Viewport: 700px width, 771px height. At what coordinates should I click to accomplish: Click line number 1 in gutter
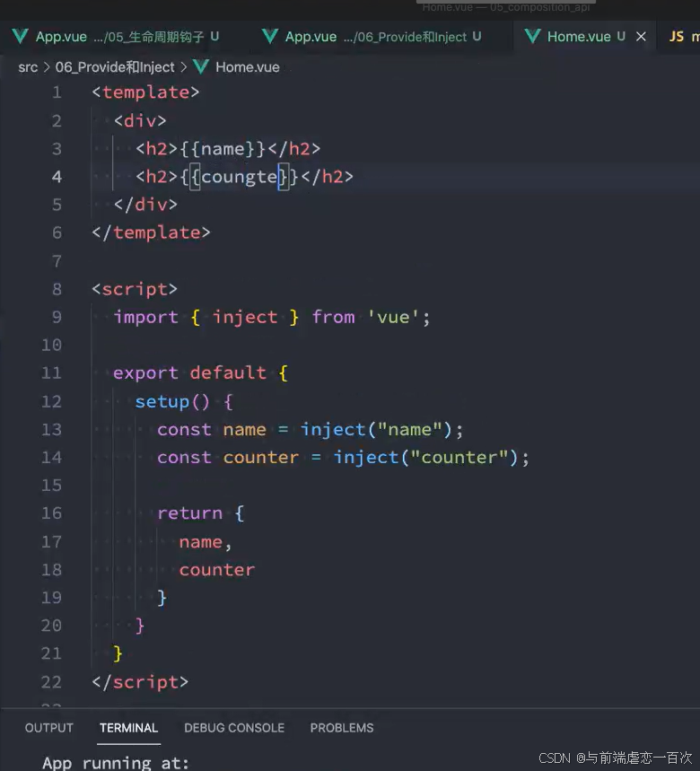click(x=57, y=92)
